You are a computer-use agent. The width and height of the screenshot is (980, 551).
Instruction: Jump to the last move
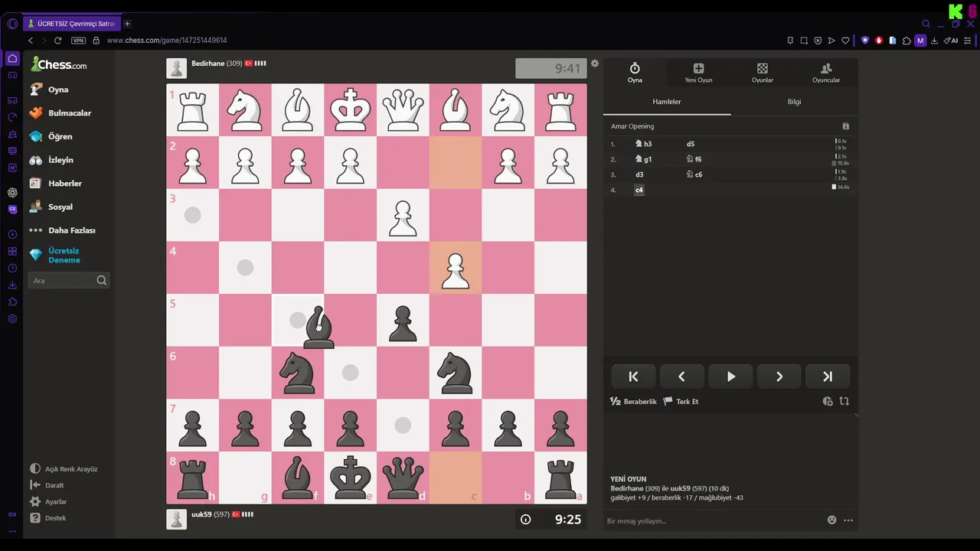pos(828,377)
